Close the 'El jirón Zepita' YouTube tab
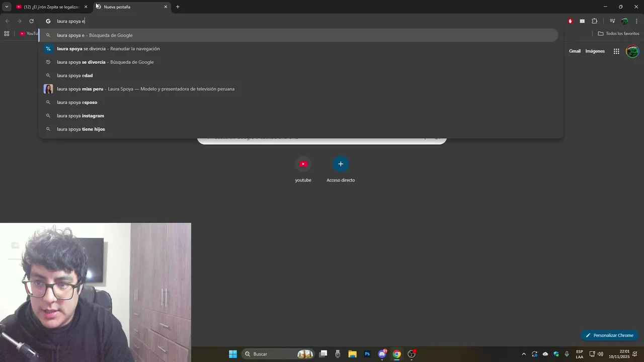Viewport: 644px width, 362px height. pos(86,7)
